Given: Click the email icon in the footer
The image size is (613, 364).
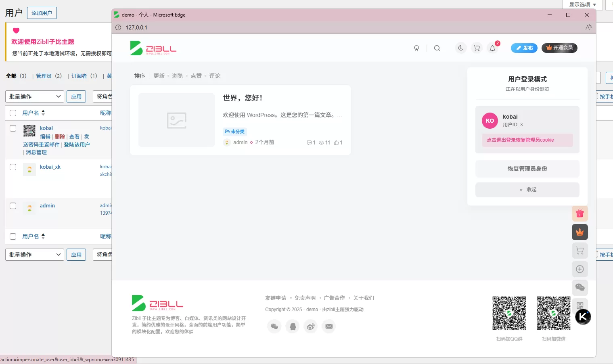Looking at the screenshot, I should (329, 326).
